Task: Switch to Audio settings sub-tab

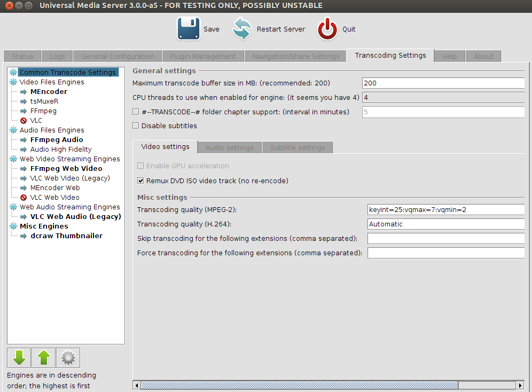Action: tap(229, 147)
